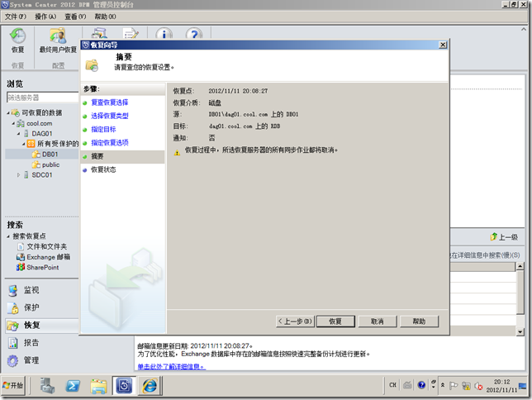The width and height of the screenshot is (532, 400).
Task: Select the 恢复 recovery navigation item
Action: coord(41,326)
